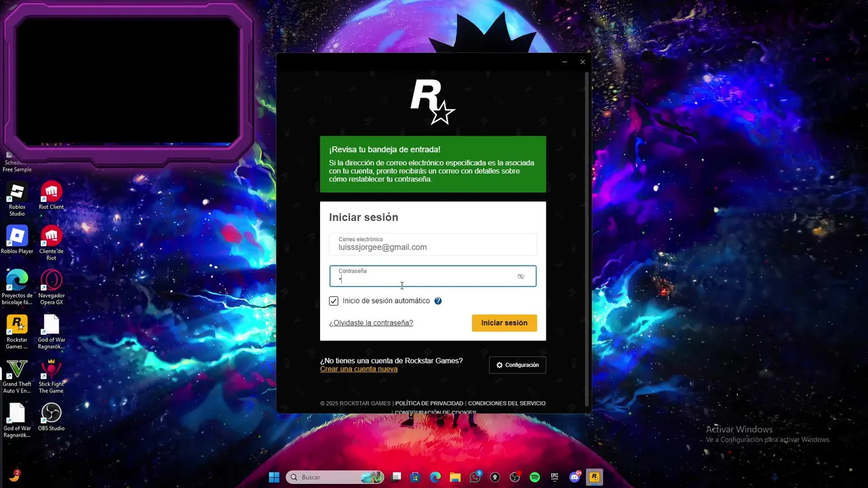Close the Rockstar launcher window

[x=583, y=62]
